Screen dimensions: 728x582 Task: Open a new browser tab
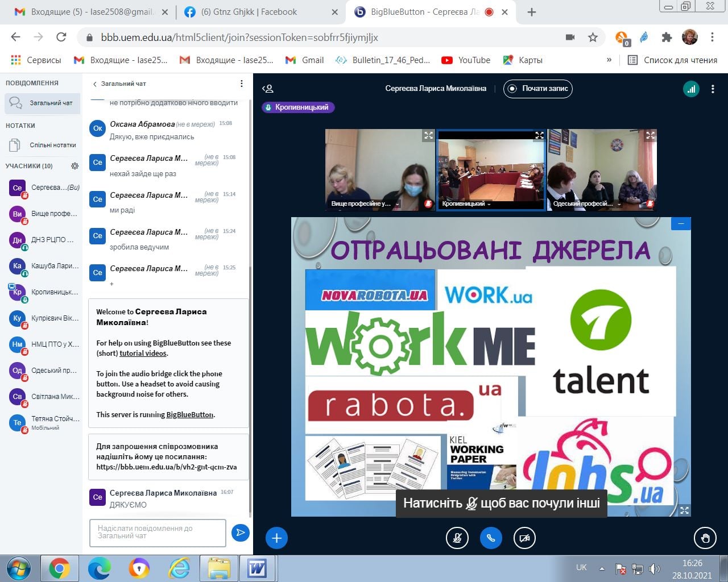(532, 12)
